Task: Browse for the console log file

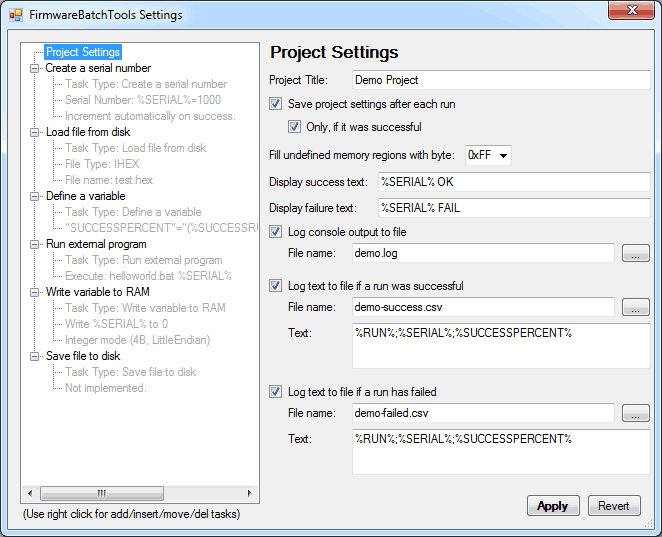Action: pos(635,254)
